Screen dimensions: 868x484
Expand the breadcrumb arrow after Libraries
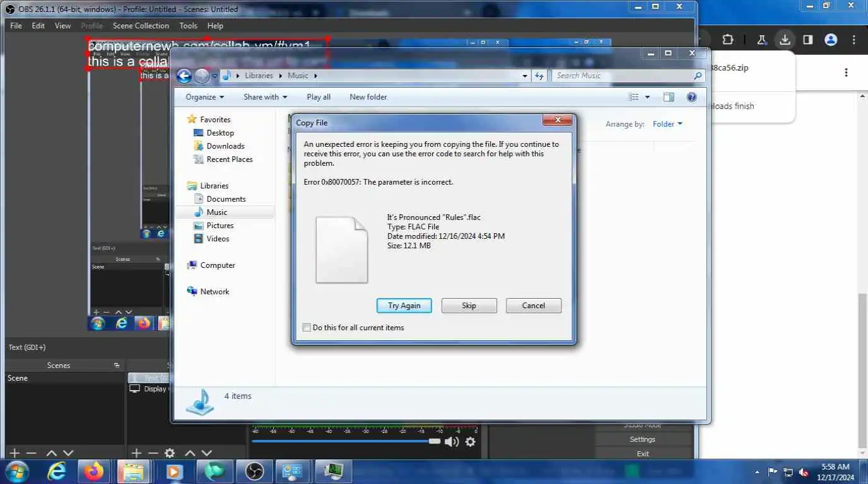coord(280,76)
